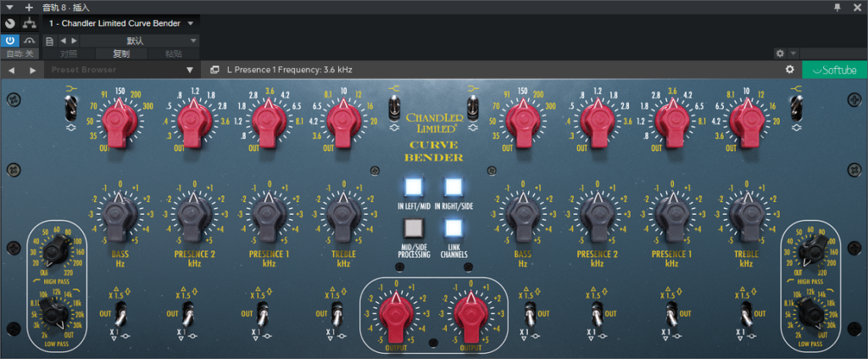Flip right Presence 1 multiplier switch
Screen dimensions: 868x359
point(671,314)
